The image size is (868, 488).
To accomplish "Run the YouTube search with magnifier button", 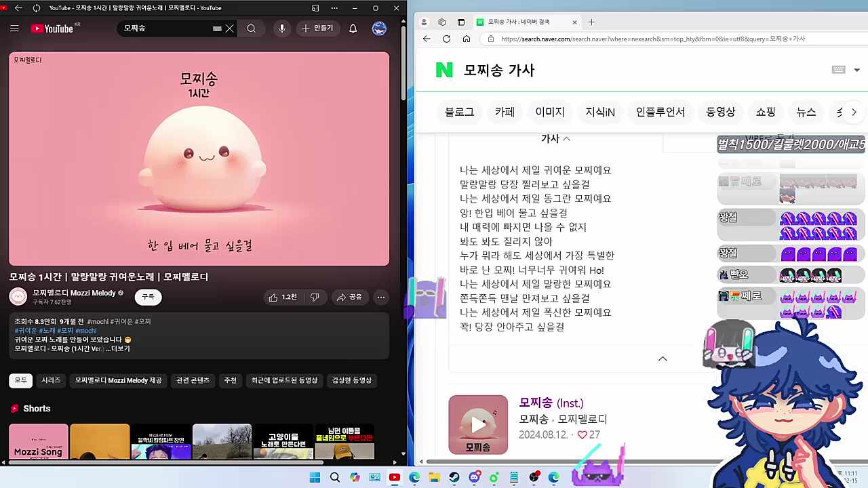I will [252, 28].
